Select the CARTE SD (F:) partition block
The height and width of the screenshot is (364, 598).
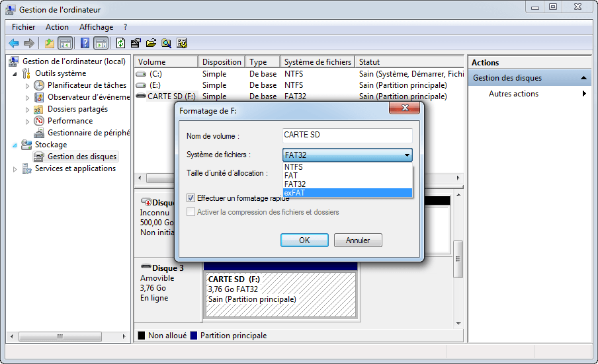280,295
